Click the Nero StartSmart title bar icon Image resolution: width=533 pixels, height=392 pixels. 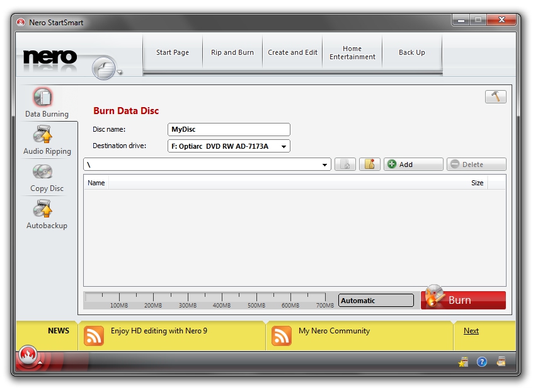pyautogui.click(x=21, y=23)
